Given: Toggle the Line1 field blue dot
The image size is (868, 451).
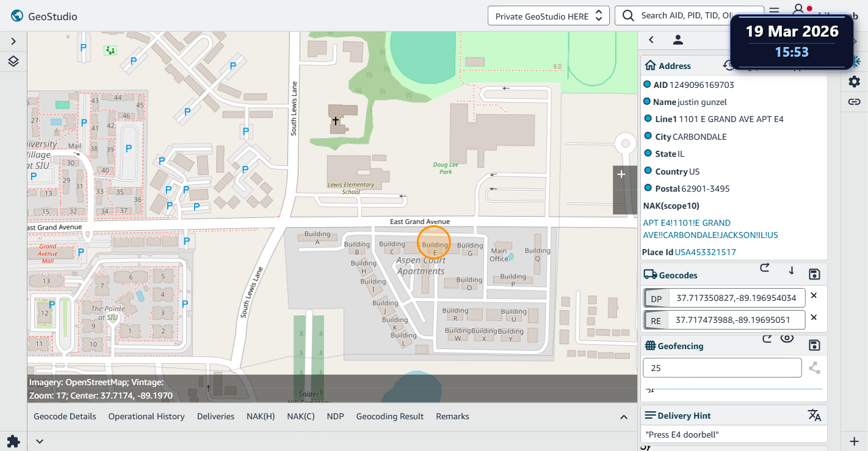Looking at the screenshot, I should [647, 118].
